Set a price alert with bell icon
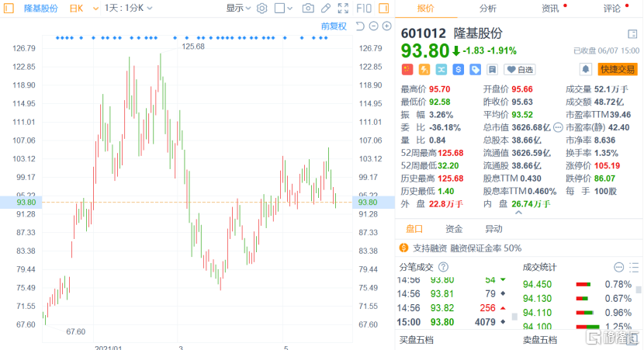This screenshot has height=350, width=644. (x=586, y=69)
